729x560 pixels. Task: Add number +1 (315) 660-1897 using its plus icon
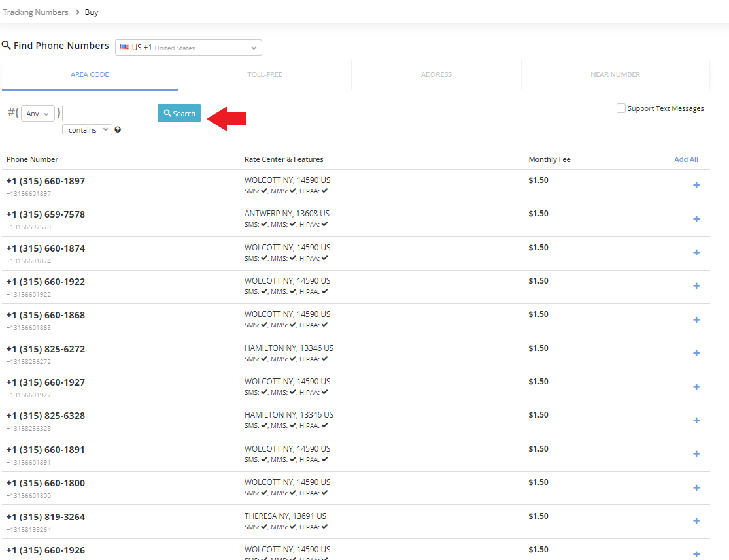point(696,186)
